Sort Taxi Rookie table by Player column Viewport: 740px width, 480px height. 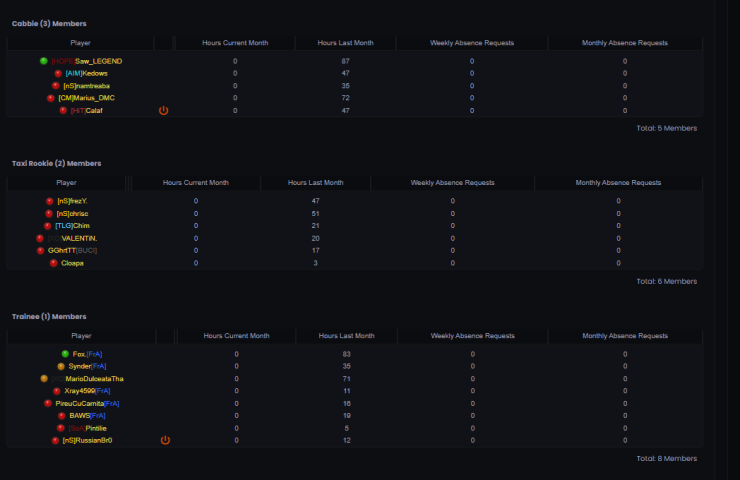[x=67, y=183]
